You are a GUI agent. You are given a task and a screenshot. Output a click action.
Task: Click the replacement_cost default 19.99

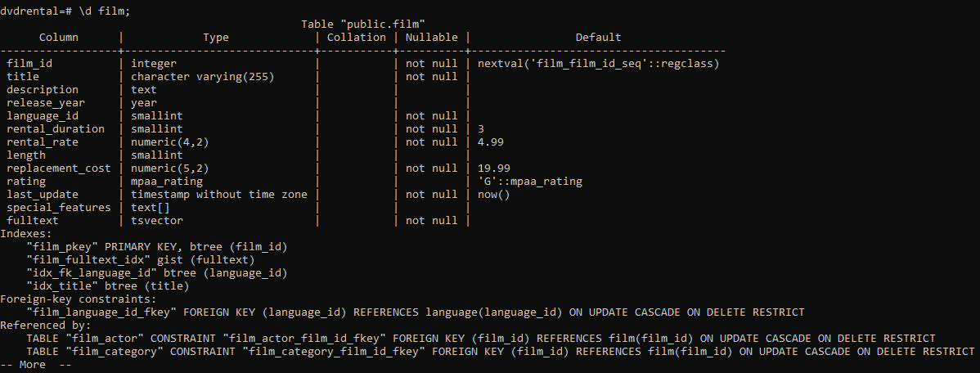point(494,169)
